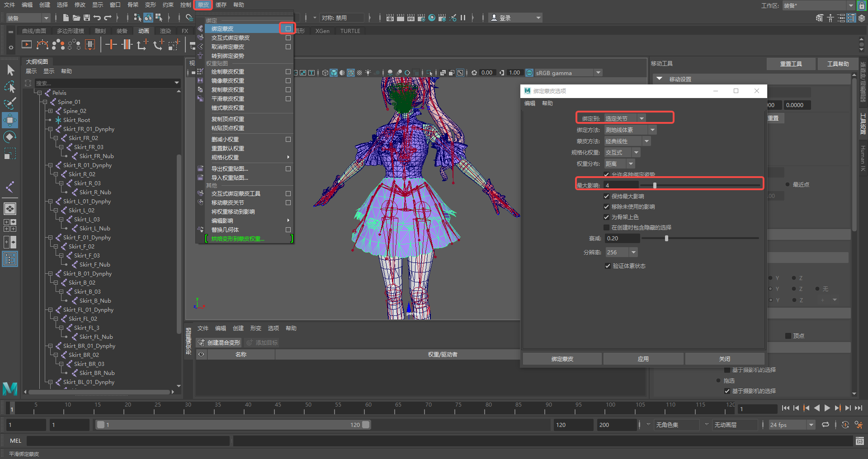Activate the Paint Selection tool
Image resolution: width=868 pixels, height=459 pixels.
point(10,103)
